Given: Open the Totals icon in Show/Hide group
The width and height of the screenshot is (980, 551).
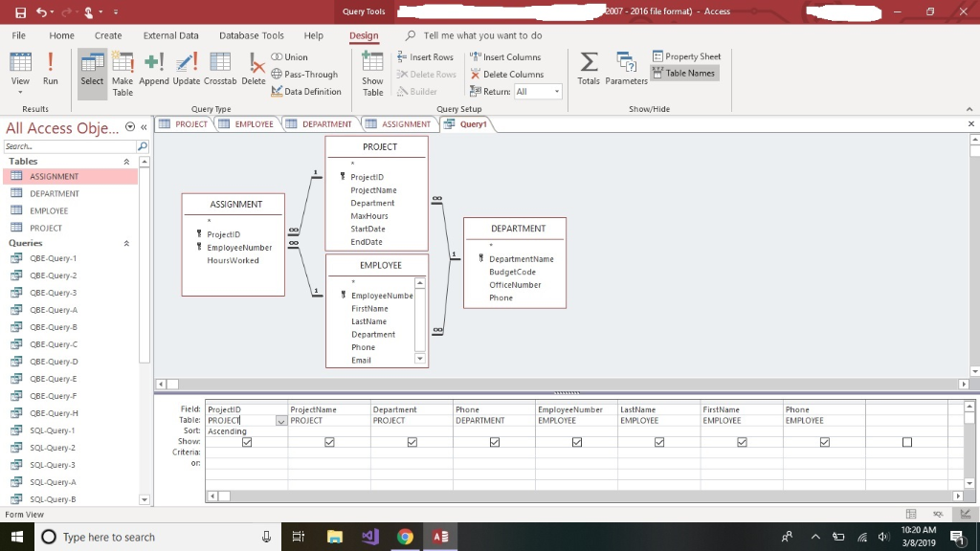Looking at the screenshot, I should pos(588,68).
